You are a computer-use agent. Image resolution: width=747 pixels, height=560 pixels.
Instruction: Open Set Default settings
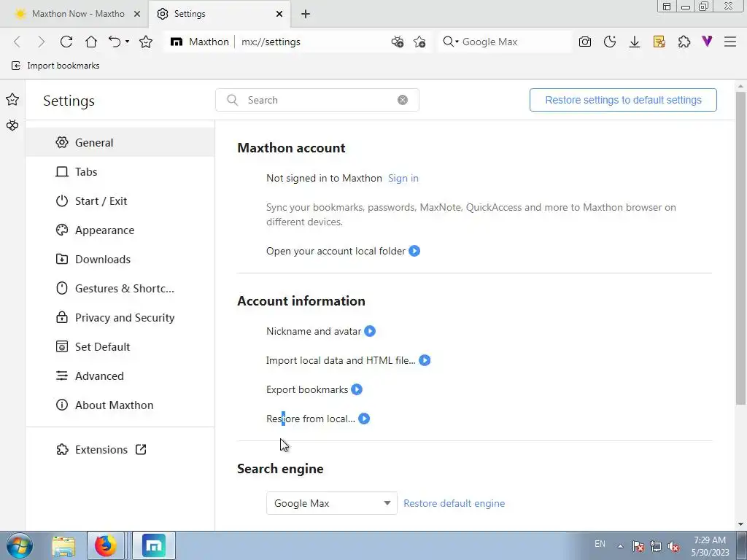pos(120,346)
